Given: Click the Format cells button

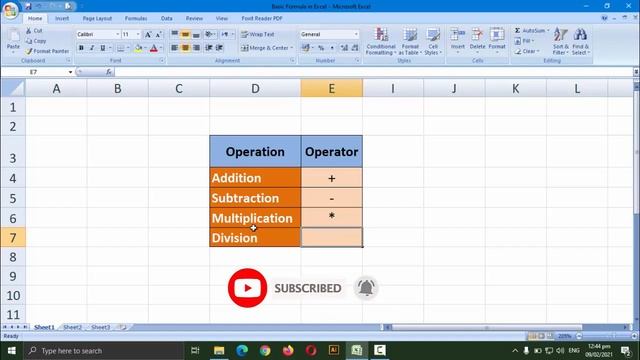Looking at the screenshot, I should click(497, 40).
